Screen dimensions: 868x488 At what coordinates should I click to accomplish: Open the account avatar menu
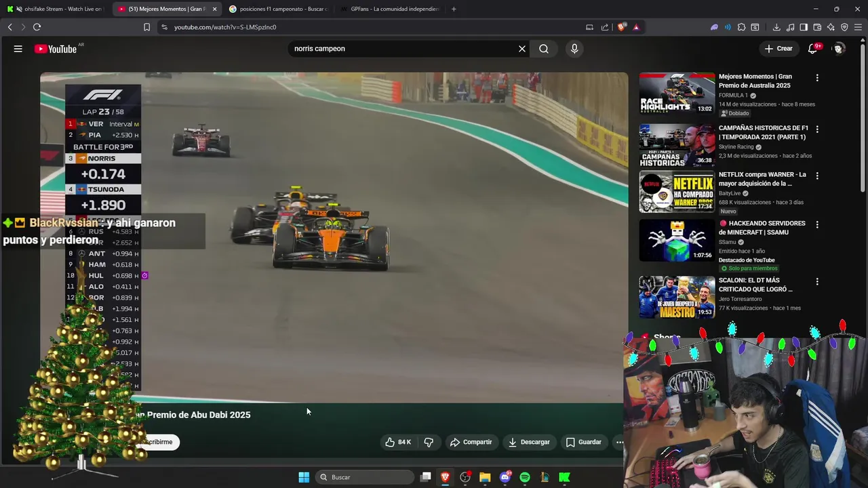839,49
